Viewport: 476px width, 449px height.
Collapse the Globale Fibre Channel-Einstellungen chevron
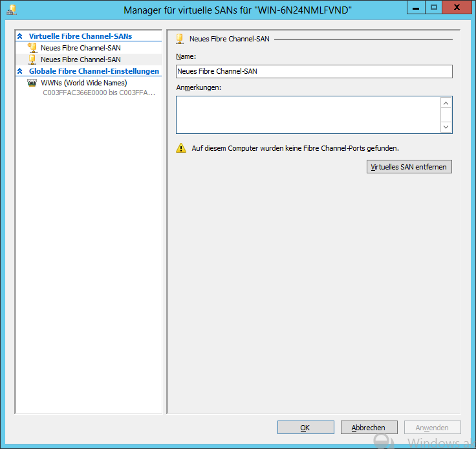(20, 71)
